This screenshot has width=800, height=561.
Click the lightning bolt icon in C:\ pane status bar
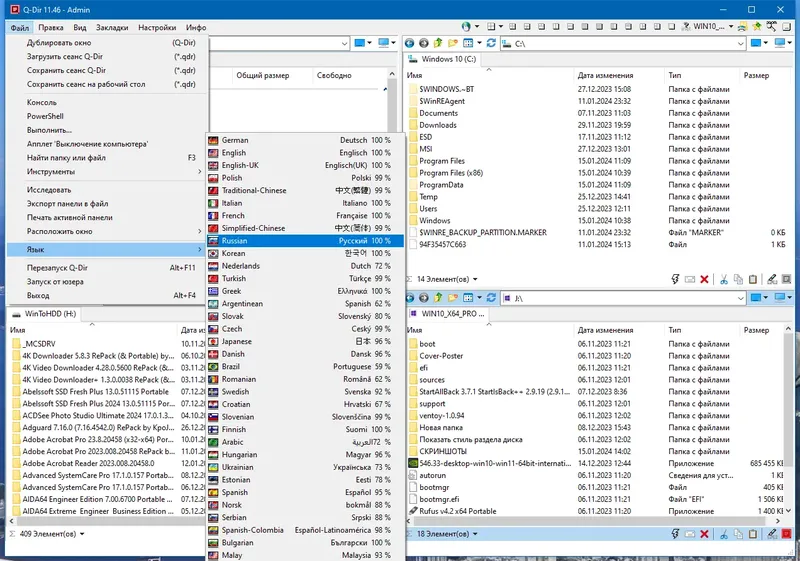(x=675, y=279)
